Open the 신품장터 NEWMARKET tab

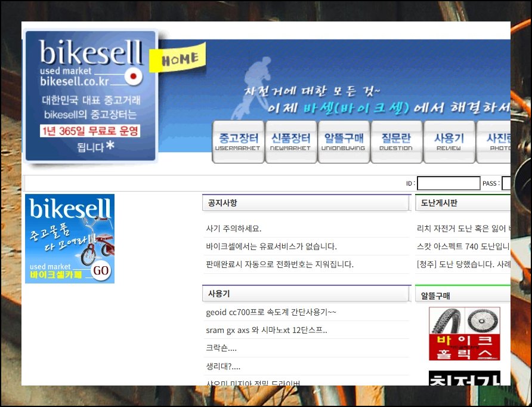pos(291,142)
